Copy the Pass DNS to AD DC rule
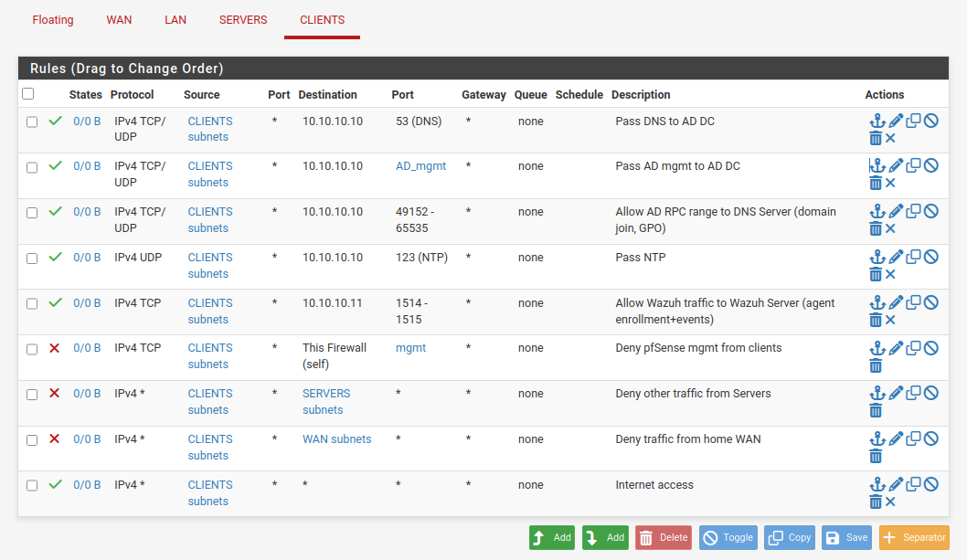 913,121
